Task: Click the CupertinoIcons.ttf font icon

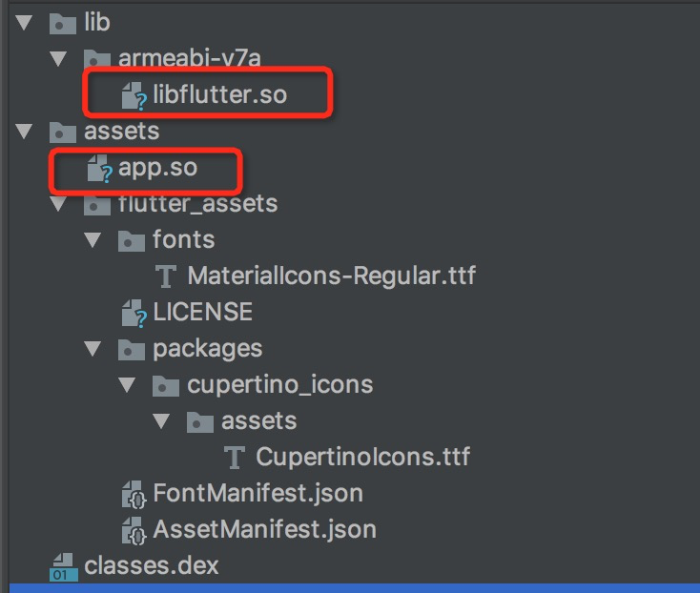Action: tap(235, 458)
